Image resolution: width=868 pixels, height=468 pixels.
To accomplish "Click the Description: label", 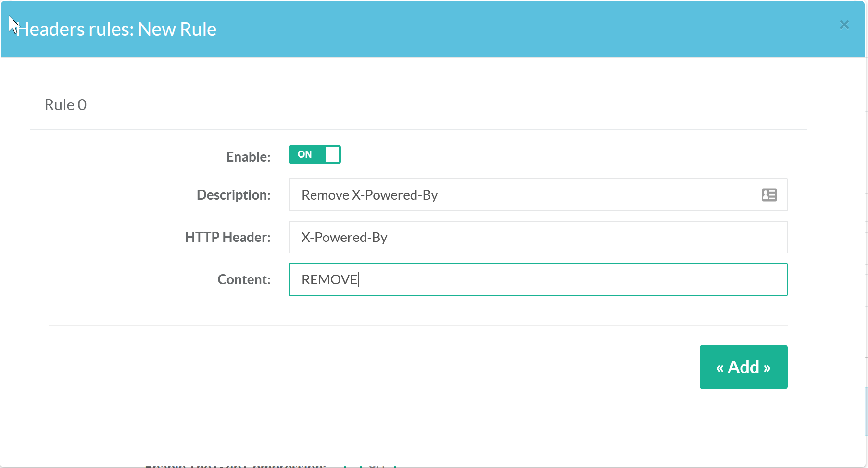I will pyautogui.click(x=233, y=195).
